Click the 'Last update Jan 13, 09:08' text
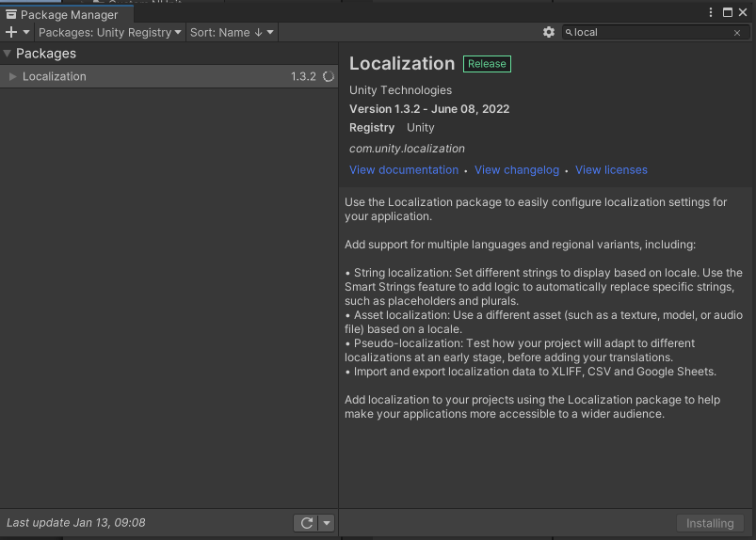The image size is (756, 540). (x=75, y=523)
